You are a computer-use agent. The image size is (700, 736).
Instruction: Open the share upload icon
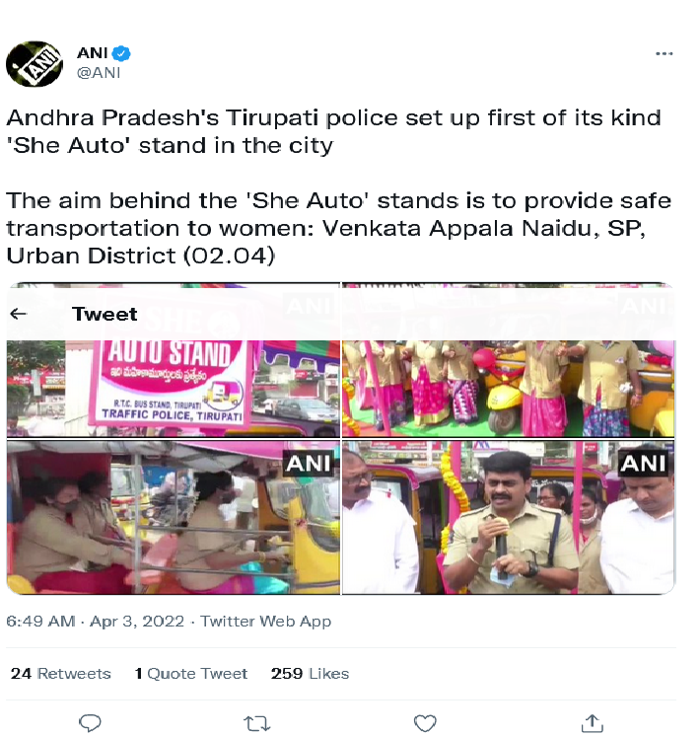pyautogui.click(x=593, y=723)
